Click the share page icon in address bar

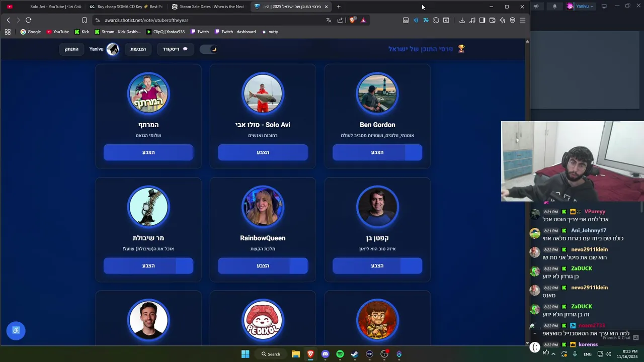point(340,20)
